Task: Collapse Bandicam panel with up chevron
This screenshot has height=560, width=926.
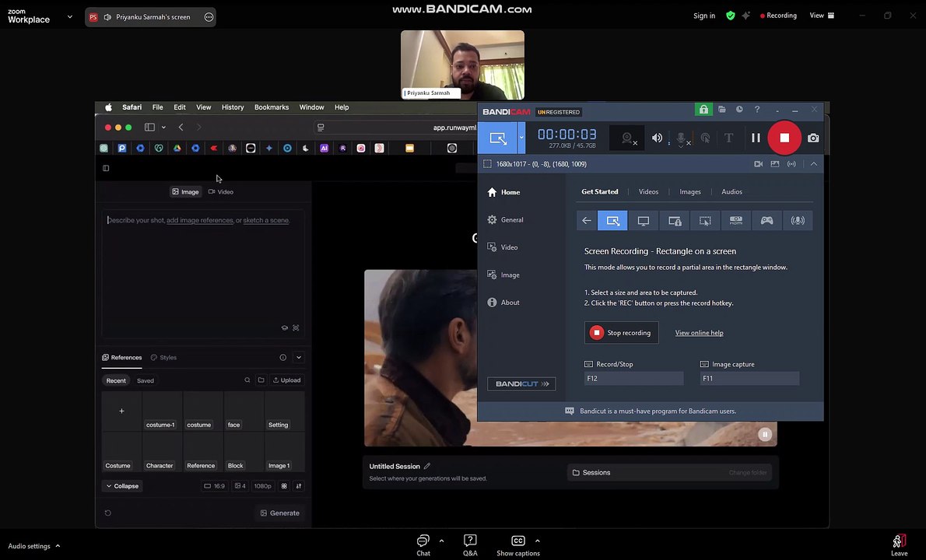Action: (x=814, y=164)
